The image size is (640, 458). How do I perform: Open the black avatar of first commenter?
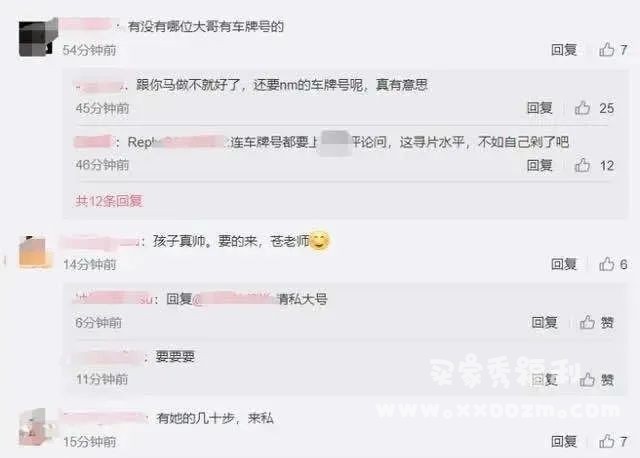point(37,38)
